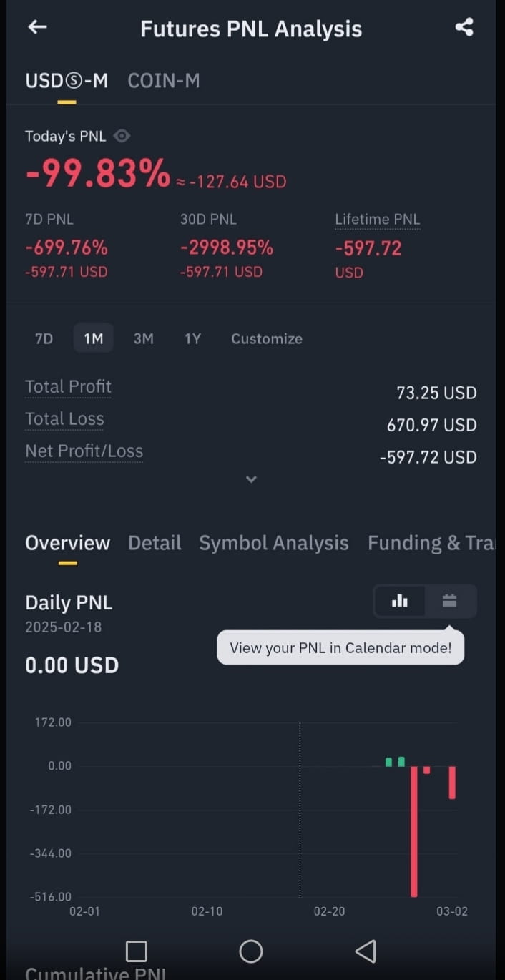Switch to calendar view mode
Screen dimensions: 505x980
click(449, 601)
